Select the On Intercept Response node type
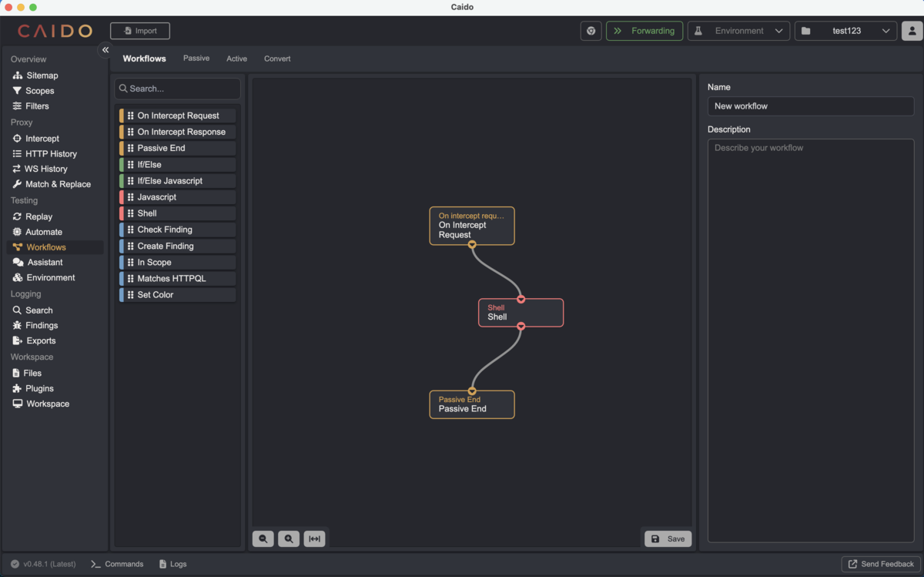The height and width of the screenshot is (577, 924). pyautogui.click(x=177, y=132)
